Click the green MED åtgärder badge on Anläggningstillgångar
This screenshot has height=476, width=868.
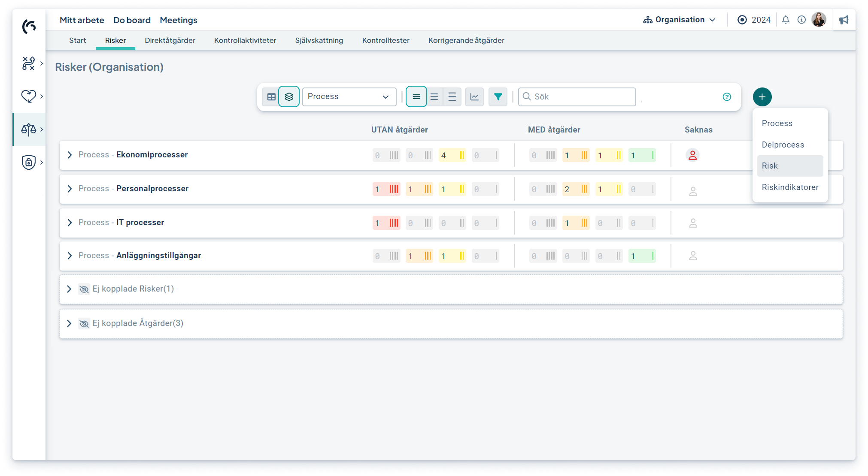click(x=642, y=256)
